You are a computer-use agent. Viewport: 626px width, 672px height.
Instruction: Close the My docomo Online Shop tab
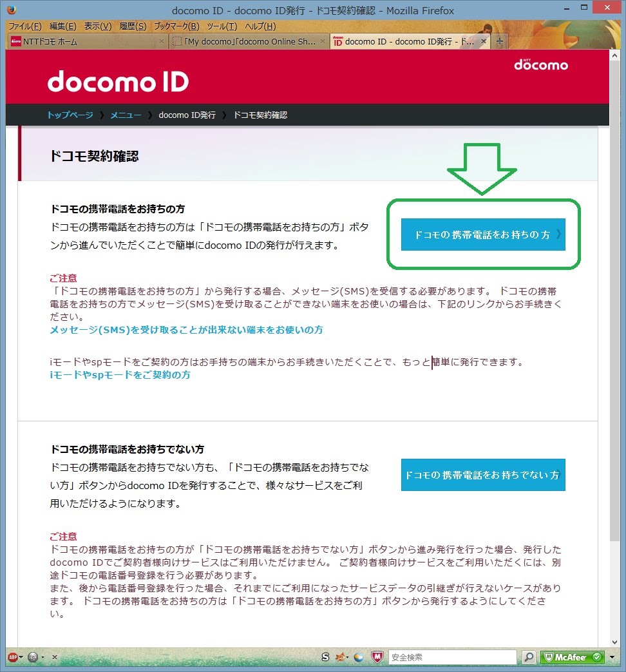tap(322, 41)
